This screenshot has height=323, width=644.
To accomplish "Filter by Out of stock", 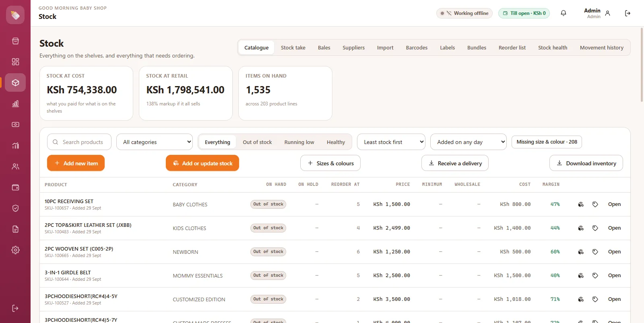I will [257, 142].
